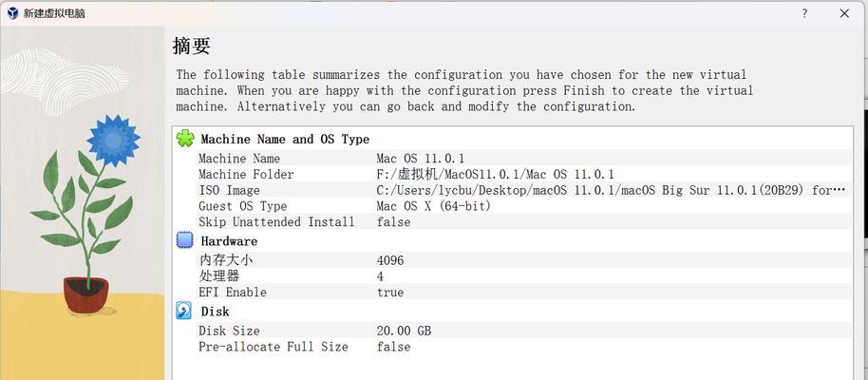The height and width of the screenshot is (380, 868).
Task: Click the Disk section hard drive icon
Action: tap(184, 311)
